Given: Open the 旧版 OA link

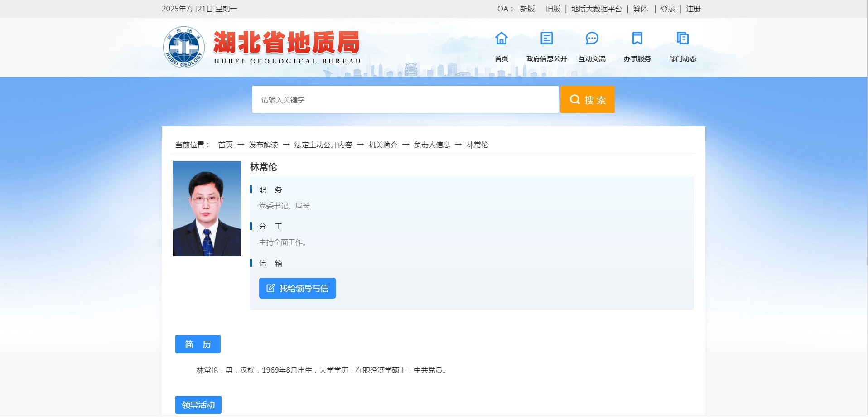Looking at the screenshot, I should pyautogui.click(x=553, y=9).
